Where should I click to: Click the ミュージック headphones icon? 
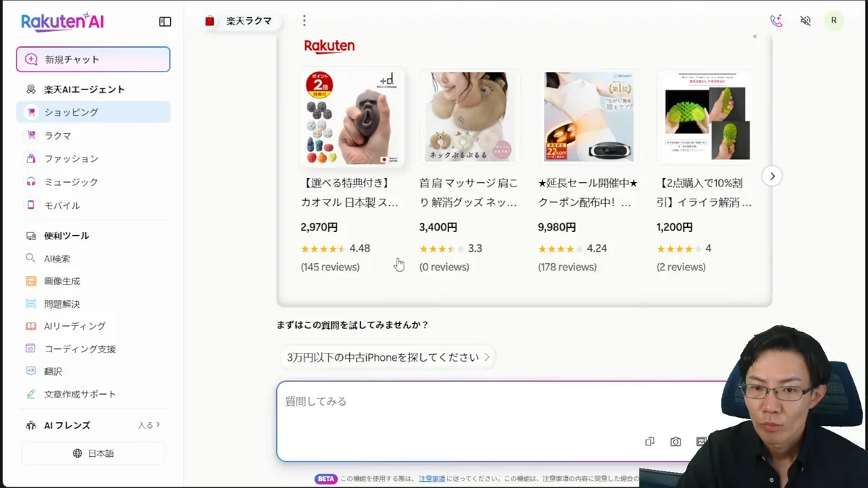point(30,181)
